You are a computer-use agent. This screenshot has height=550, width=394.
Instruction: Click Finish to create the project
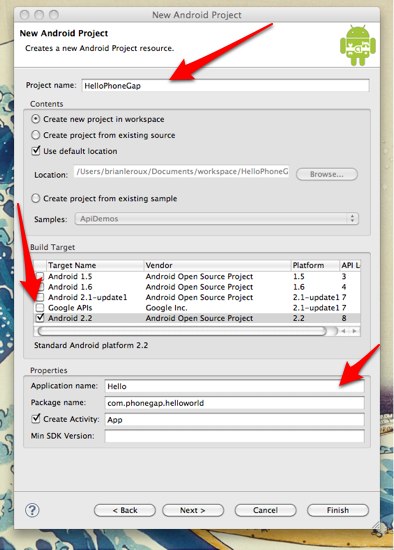click(x=338, y=510)
